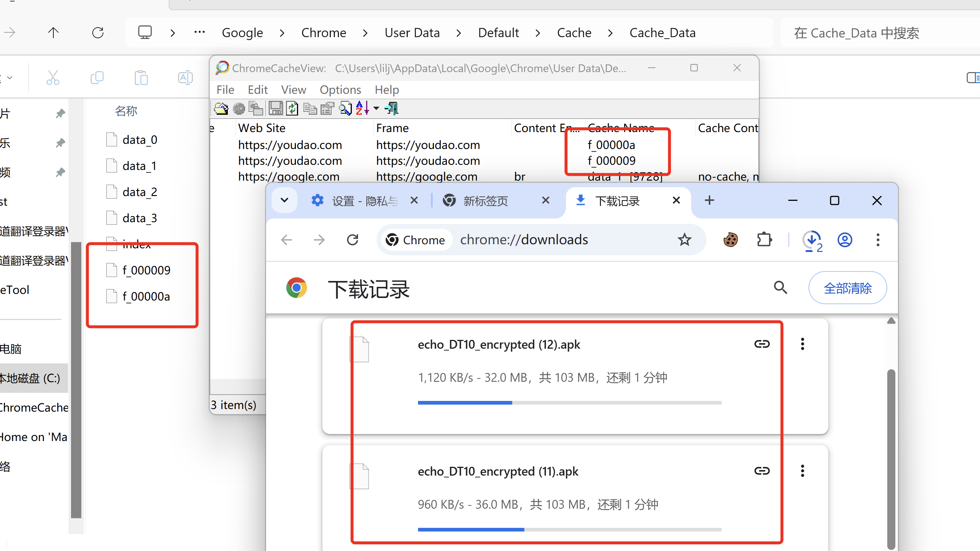
Task: Click the floppy disk save icon in ChromeCacheView
Action: [275, 109]
